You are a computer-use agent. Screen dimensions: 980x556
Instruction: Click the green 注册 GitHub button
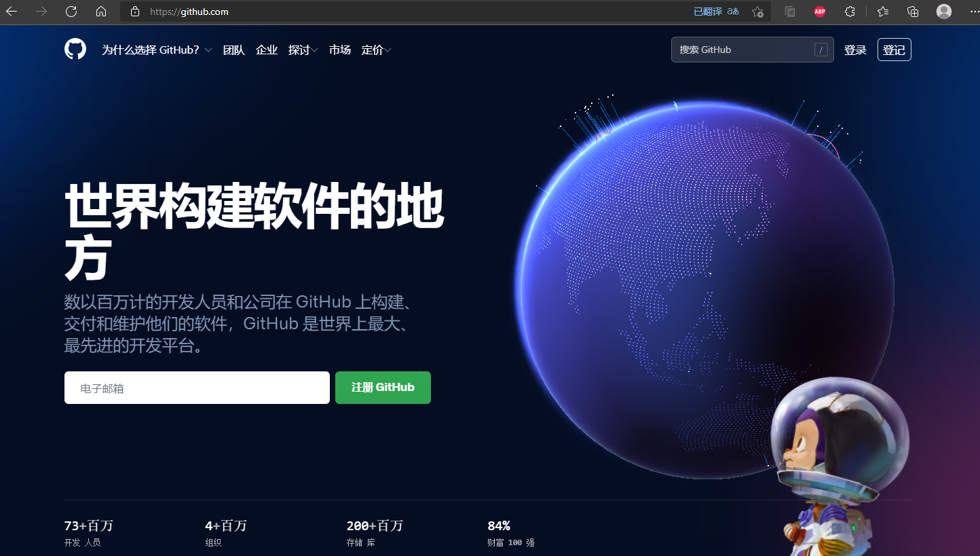[x=383, y=388]
